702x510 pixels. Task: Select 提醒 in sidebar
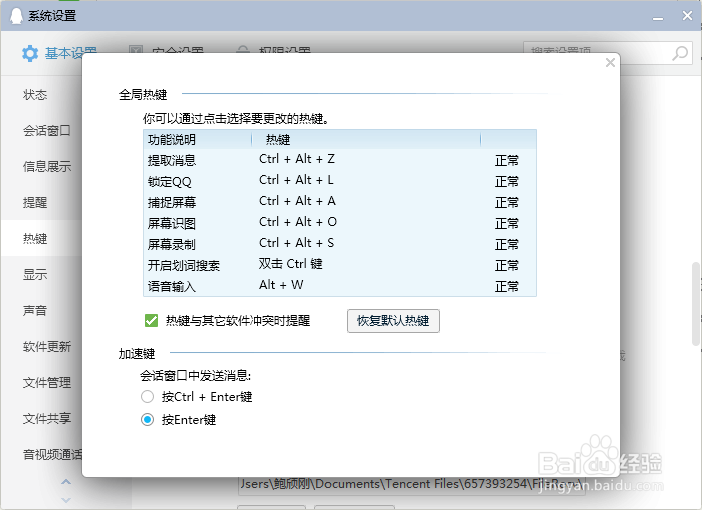pyautogui.click(x=35, y=202)
